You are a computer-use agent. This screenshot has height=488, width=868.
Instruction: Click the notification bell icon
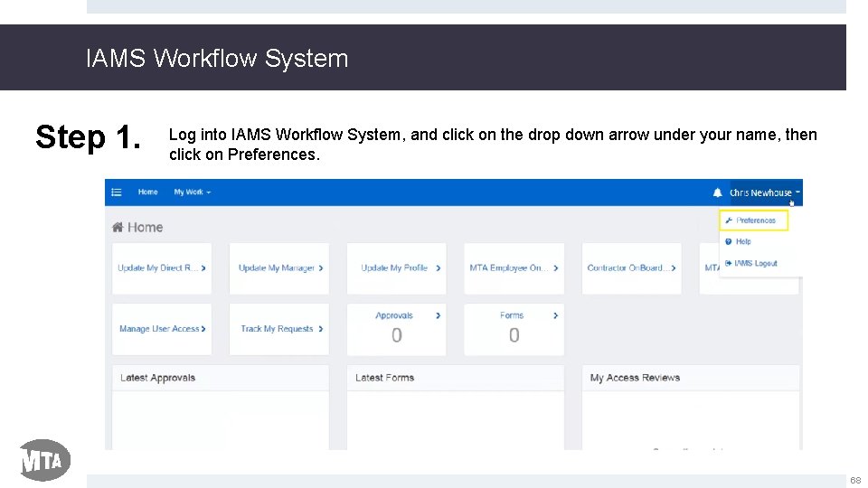(717, 192)
